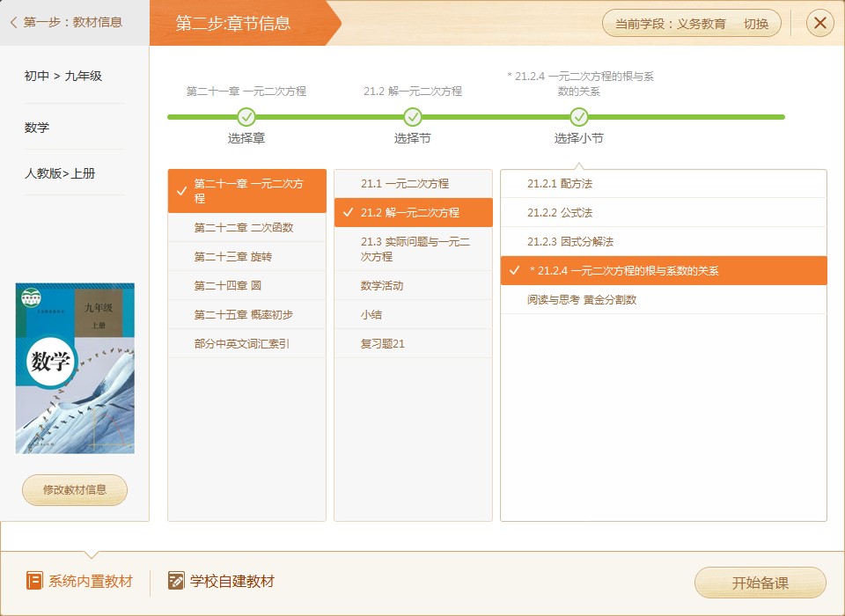This screenshot has height=616, width=845.
Task: Click the green checkmark above 选择小节
Action: click(x=579, y=115)
